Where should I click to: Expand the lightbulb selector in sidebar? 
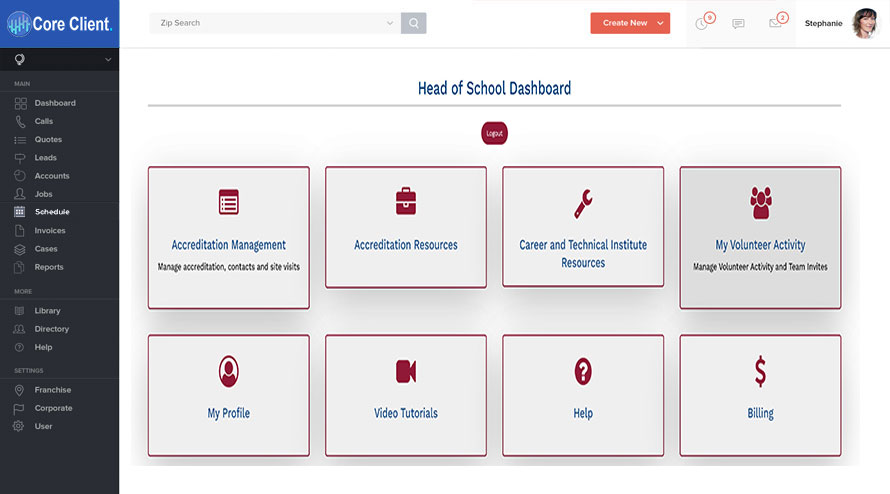[x=107, y=60]
